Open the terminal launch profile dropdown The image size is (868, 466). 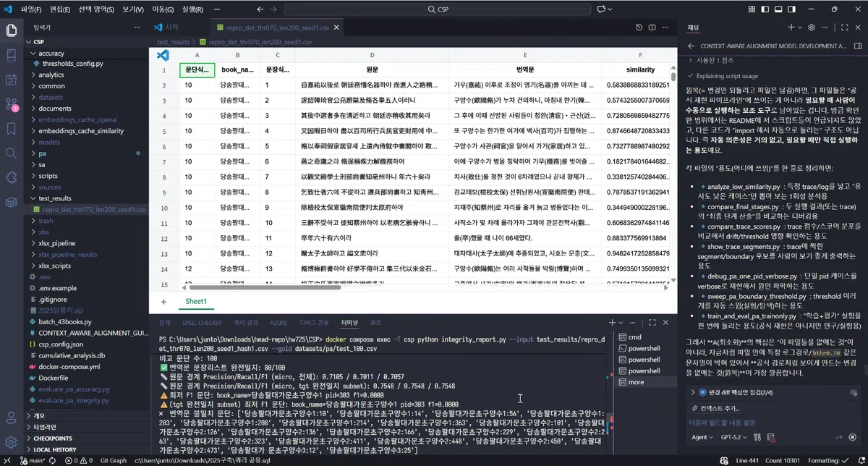(621, 322)
